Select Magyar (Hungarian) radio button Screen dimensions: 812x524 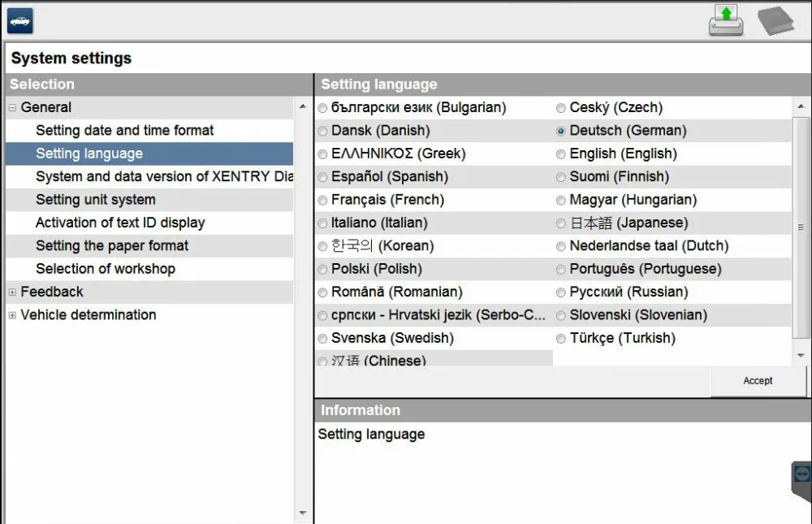tap(561, 200)
